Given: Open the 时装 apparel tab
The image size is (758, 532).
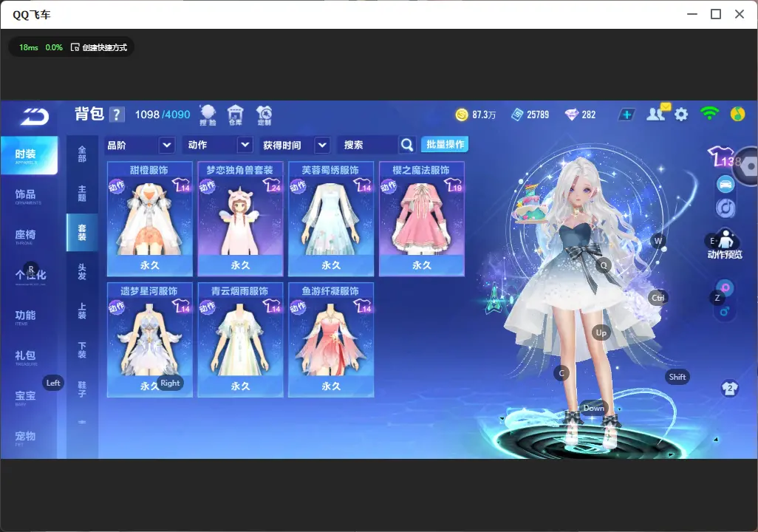Looking at the screenshot, I should pos(29,154).
